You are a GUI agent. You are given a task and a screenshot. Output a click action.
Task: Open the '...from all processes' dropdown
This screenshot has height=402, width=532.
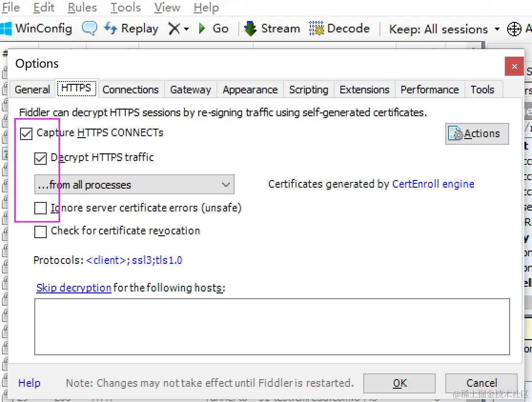(134, 185)
